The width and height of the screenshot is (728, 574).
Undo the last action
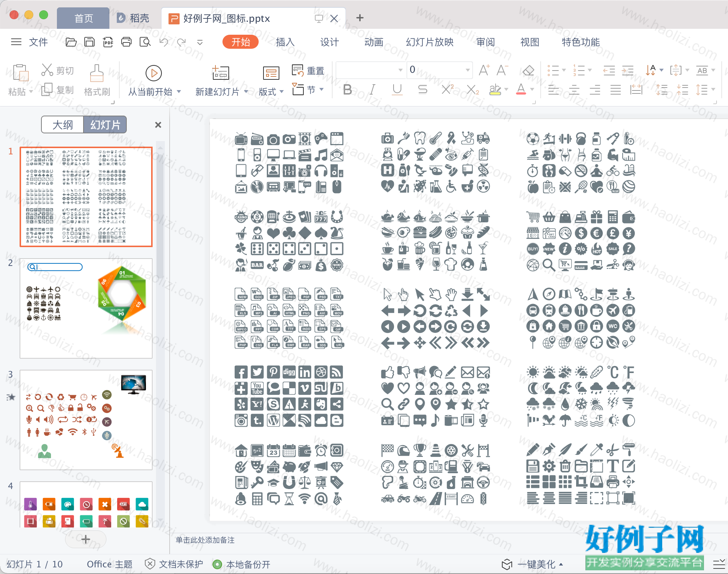pyautogui.click(x=164, y=42)
